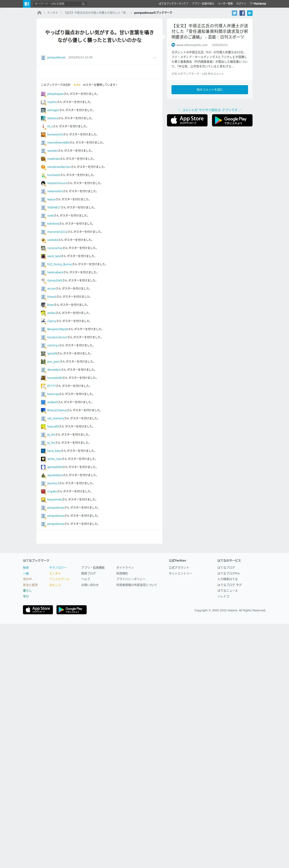
Task: Open white_rose's username link
Action: coord(54,459)
